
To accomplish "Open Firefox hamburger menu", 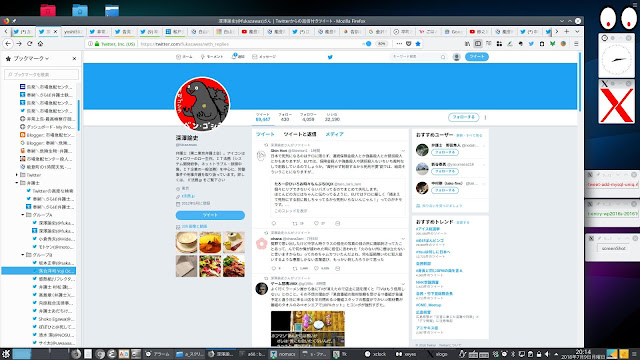I will click(x=576, y=44).
